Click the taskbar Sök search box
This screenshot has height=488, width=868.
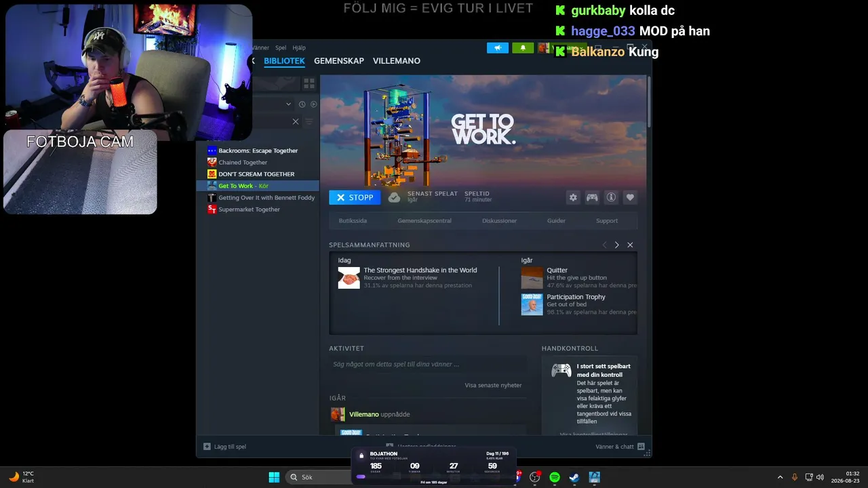click(x=319, y=477)
